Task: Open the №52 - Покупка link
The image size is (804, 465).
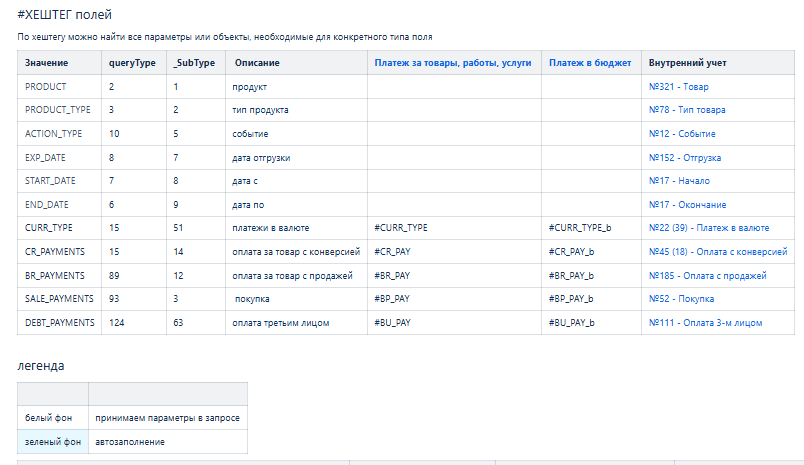Action: [681, 299]
